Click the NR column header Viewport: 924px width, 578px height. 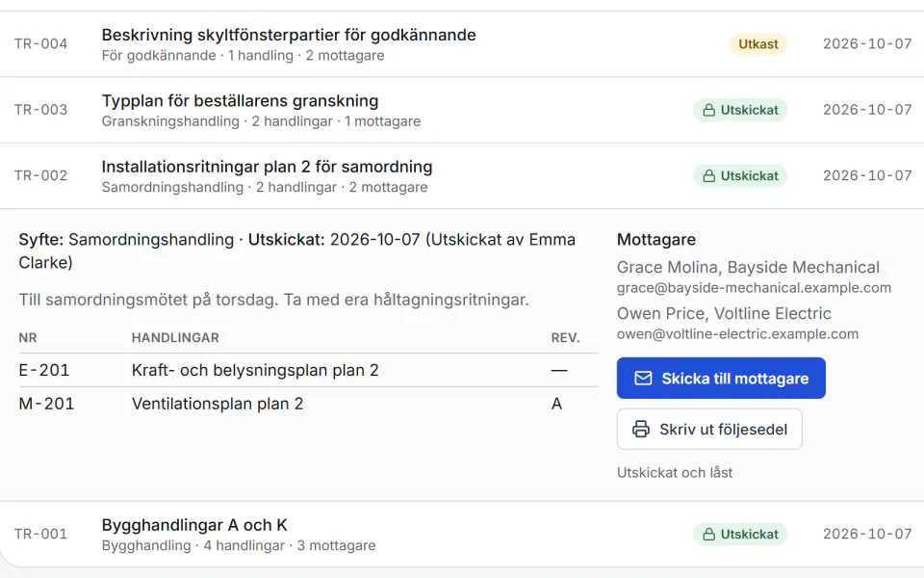pyautogui.click(x=28, y=338)
